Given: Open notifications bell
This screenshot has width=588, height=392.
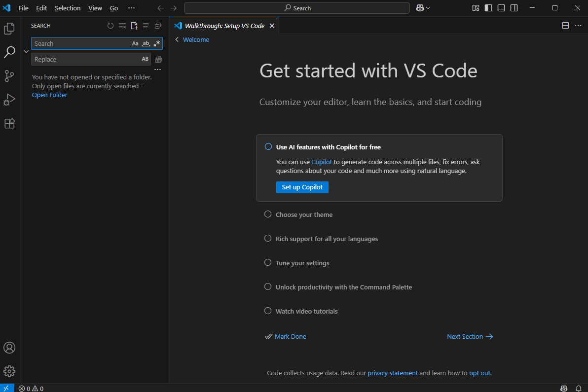Looking at the screenshot, I should [x=578, y=388].
